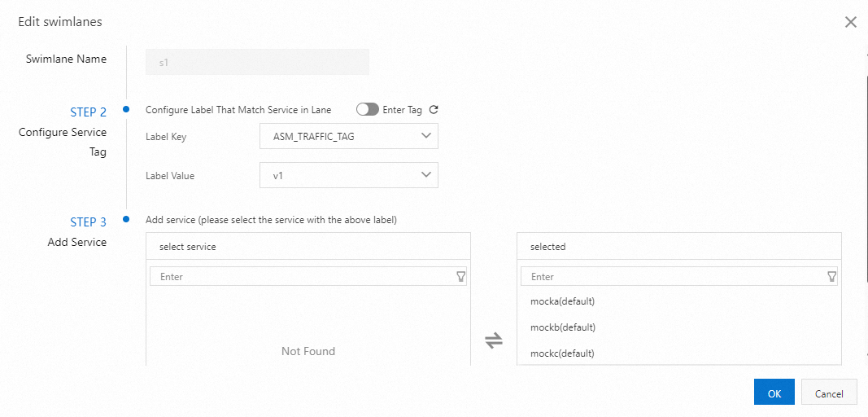The width and height of the screenshot is (868, 417).
Task: Click the STEP 2 step marker dot
Action: [x=126, y=109]
